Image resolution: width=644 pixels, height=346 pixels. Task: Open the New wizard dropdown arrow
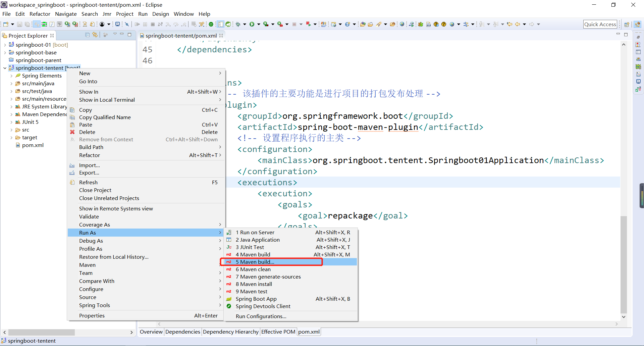pyautogui.click(x=12, y=24)
